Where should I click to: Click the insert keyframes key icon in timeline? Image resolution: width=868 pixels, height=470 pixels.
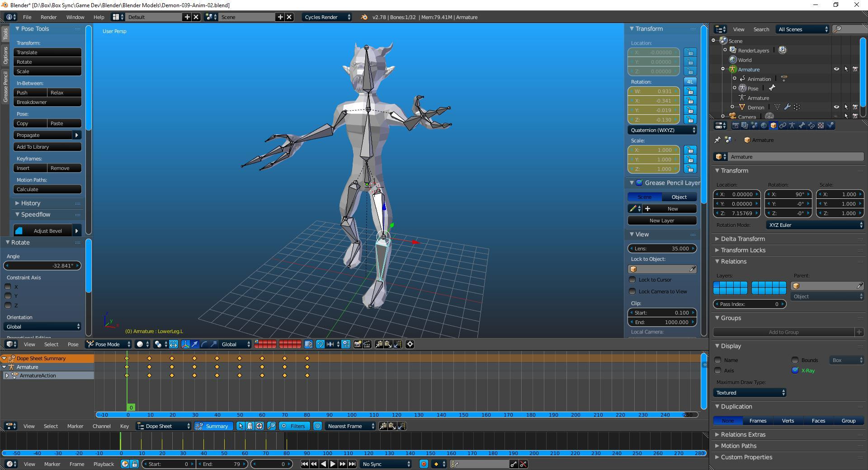click(514, 464)
